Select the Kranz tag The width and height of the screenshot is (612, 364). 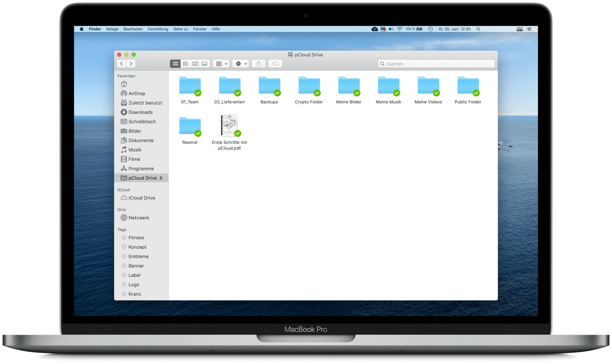[x=141, y=294]
